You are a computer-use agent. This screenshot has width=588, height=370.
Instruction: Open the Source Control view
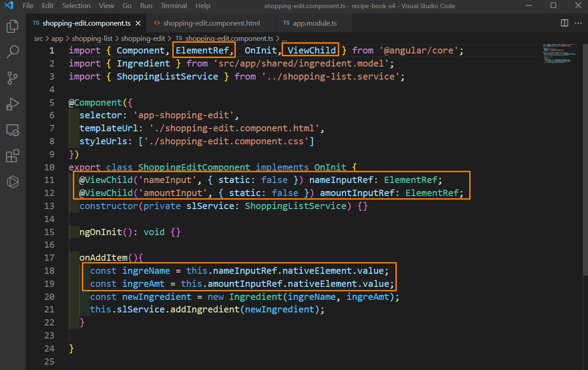(x=13, y=78)
